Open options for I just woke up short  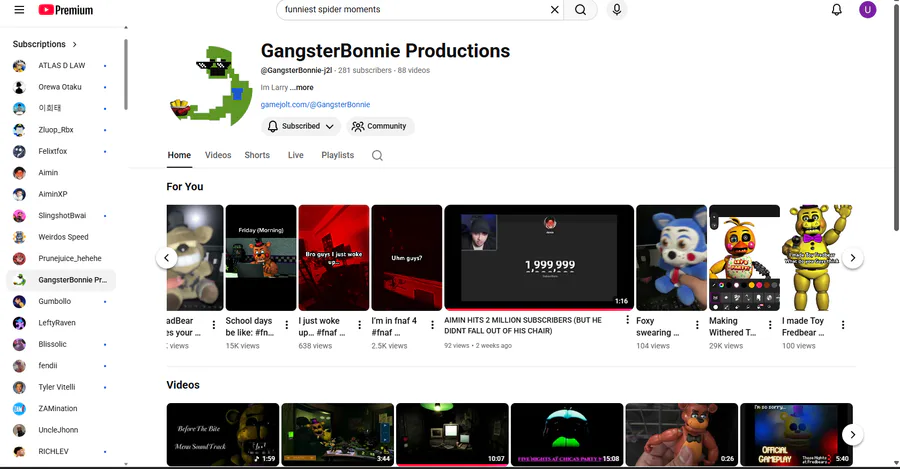359,325
